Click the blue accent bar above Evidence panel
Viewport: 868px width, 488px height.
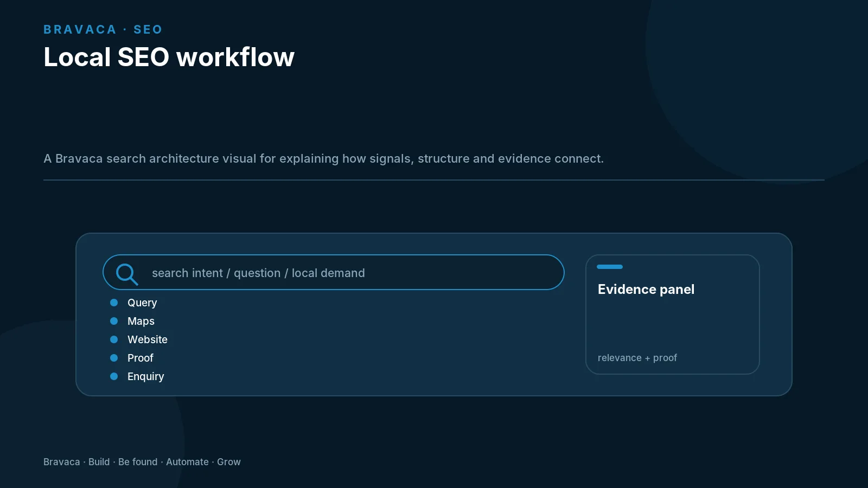coord(610,267)
